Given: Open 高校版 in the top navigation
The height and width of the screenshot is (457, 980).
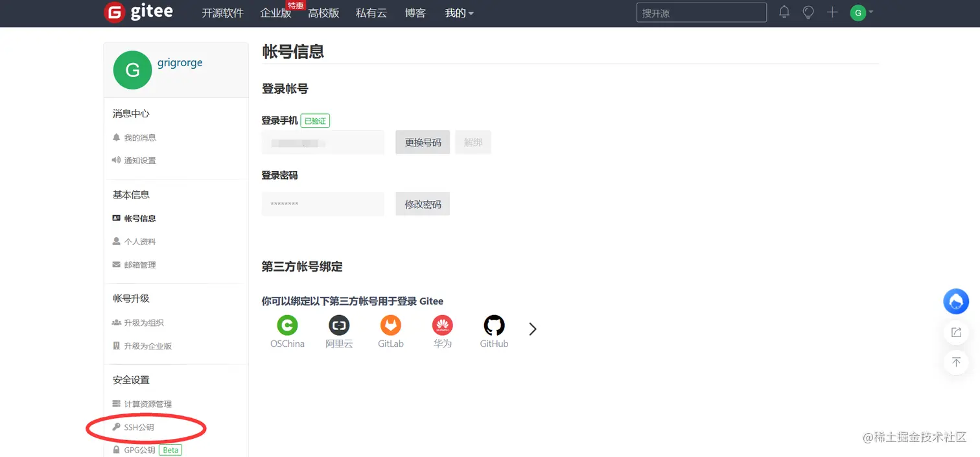Looking at the screenshot, I should pyautogui.click(x=323, y=13).
